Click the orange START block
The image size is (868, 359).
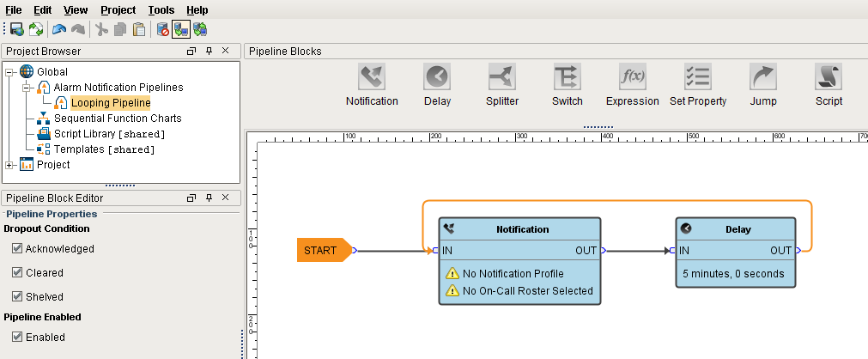(x=325, y=250)
